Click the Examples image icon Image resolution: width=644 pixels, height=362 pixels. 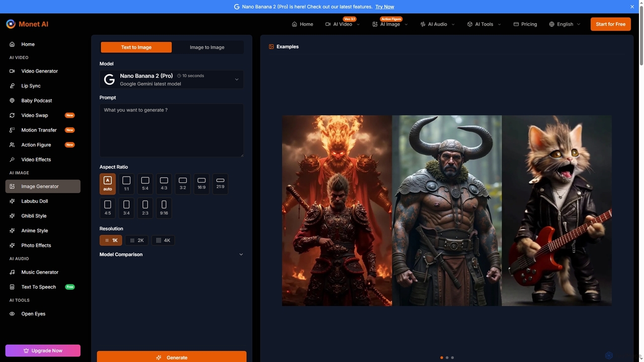(x=271, y=47)
